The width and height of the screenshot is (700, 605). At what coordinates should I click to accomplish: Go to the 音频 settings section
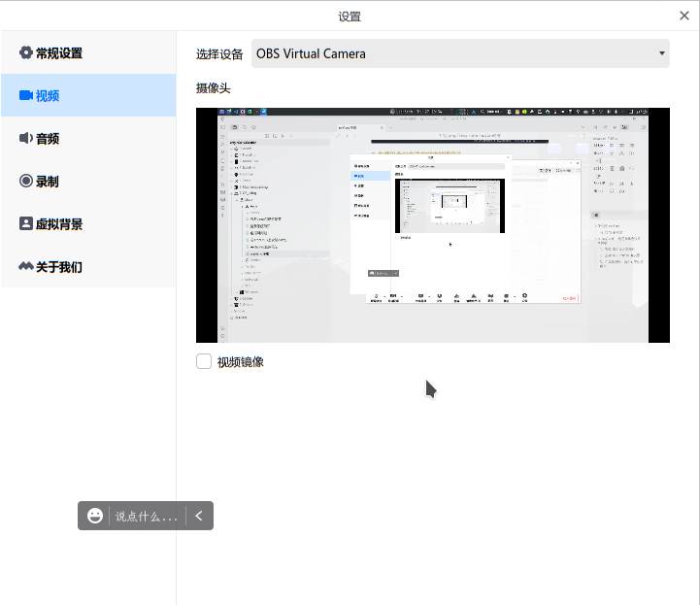[x=49, y=139]
